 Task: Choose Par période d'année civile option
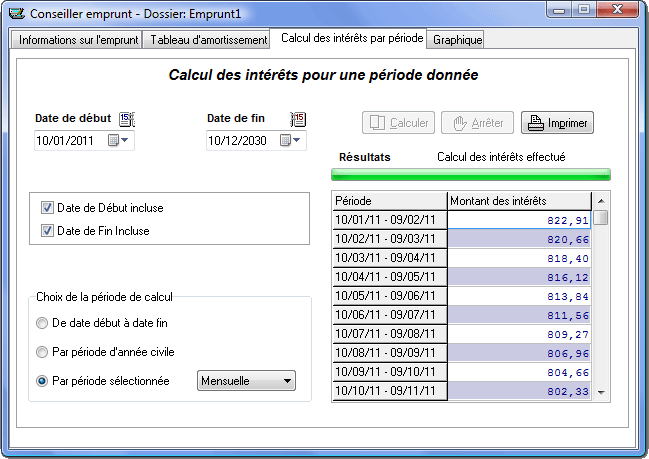point(41,352)
